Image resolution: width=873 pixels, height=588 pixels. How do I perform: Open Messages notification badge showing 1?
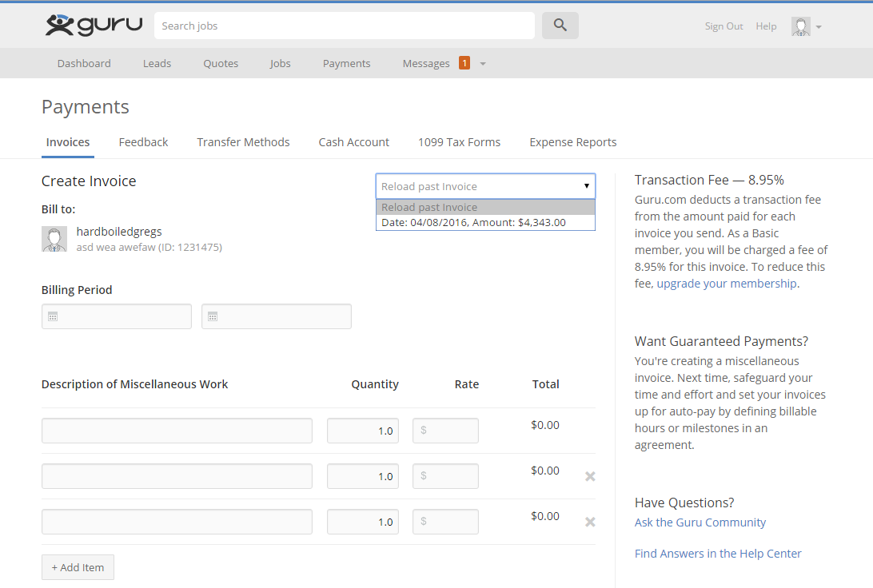464,63
